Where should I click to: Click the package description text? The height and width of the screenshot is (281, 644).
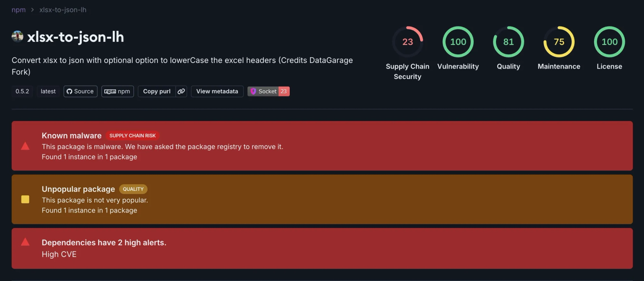[x=182, y=66]
